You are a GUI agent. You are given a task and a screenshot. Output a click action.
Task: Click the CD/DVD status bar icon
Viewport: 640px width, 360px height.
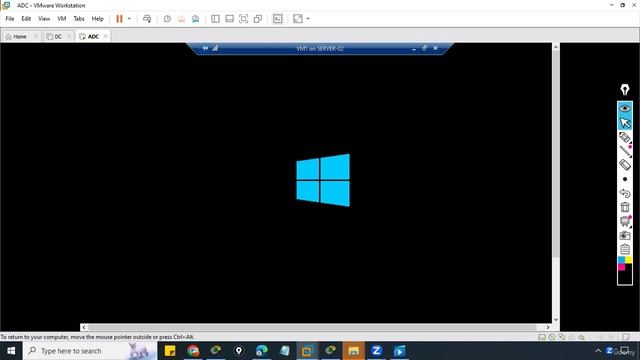(552, 337)
